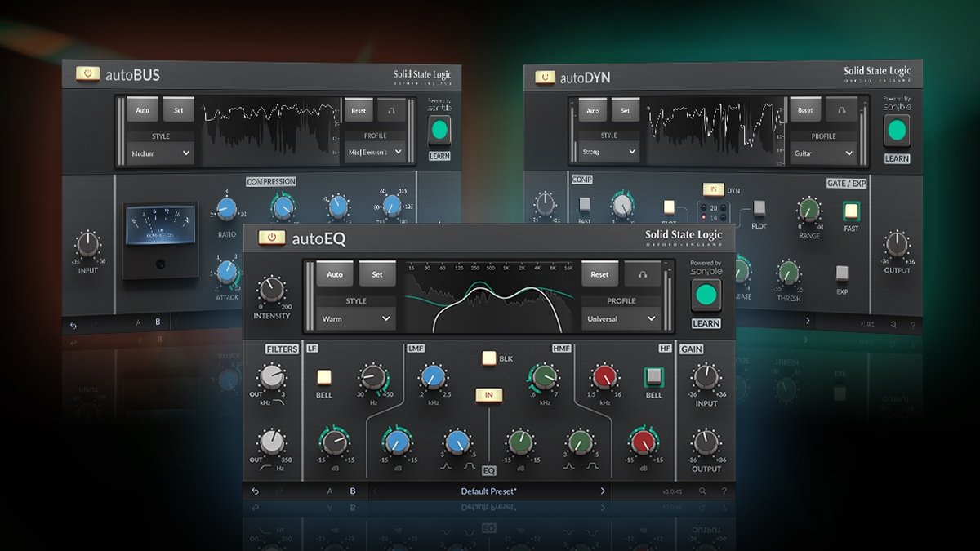Open the Guitar profile dropdown in autoDYN
980x551 pixels.
[822, 153]
